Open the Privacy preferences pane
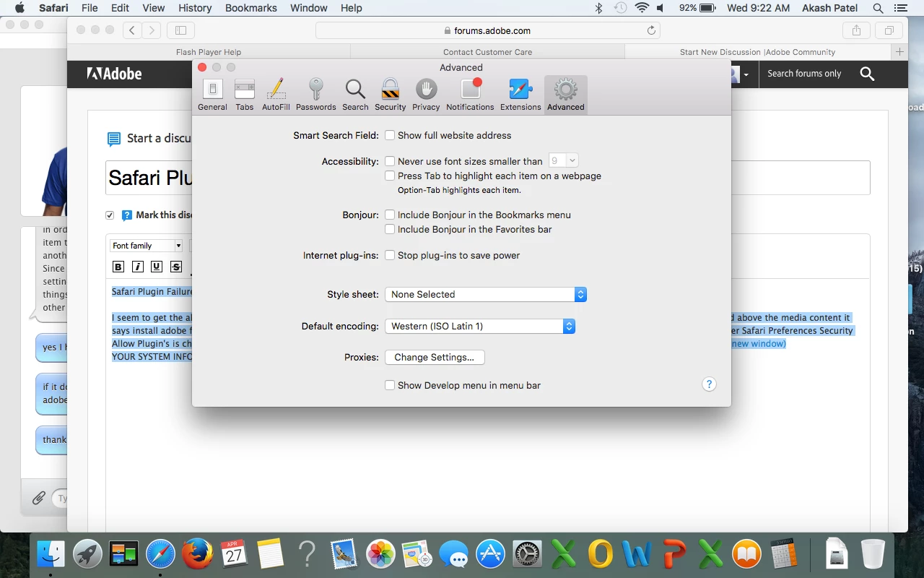This screenshot has height=578, width=924. coord(426,95)
